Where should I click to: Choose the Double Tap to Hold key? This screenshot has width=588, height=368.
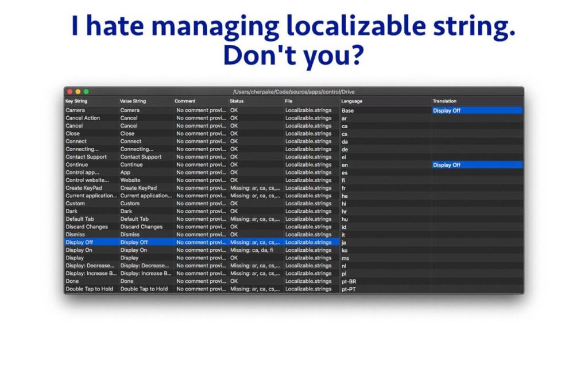pos(89,289)
